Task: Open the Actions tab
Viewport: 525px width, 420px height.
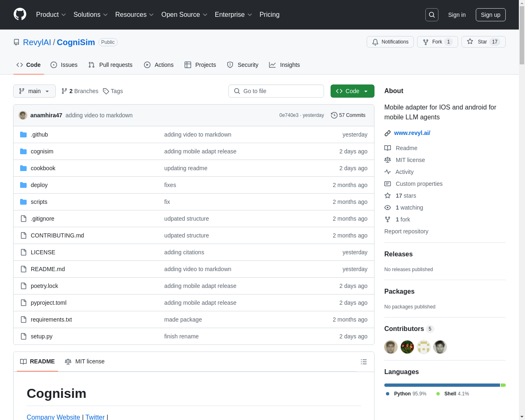Action: pyautogui.click(x=159, y=65)
